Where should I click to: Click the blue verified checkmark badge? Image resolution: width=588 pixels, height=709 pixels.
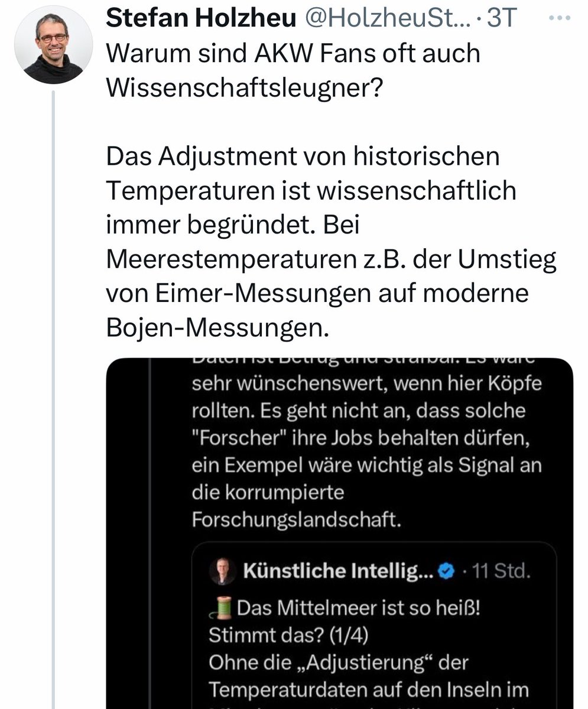coord(448,571)
